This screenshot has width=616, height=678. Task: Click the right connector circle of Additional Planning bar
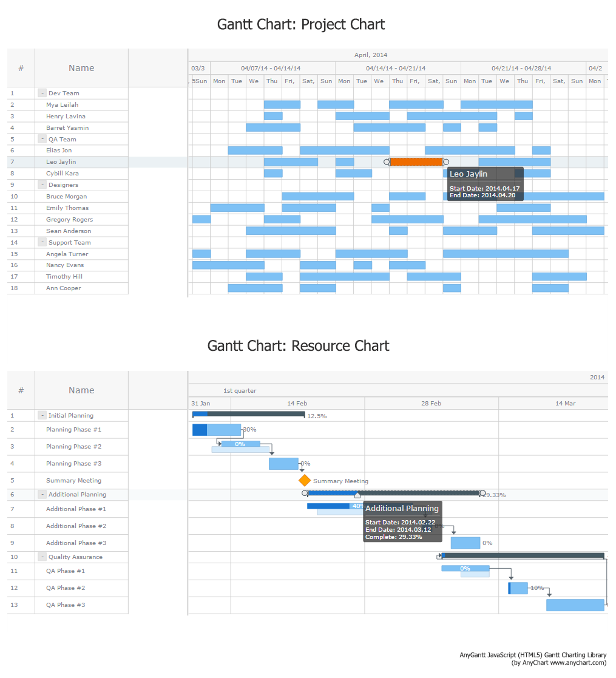coord(482,493)
